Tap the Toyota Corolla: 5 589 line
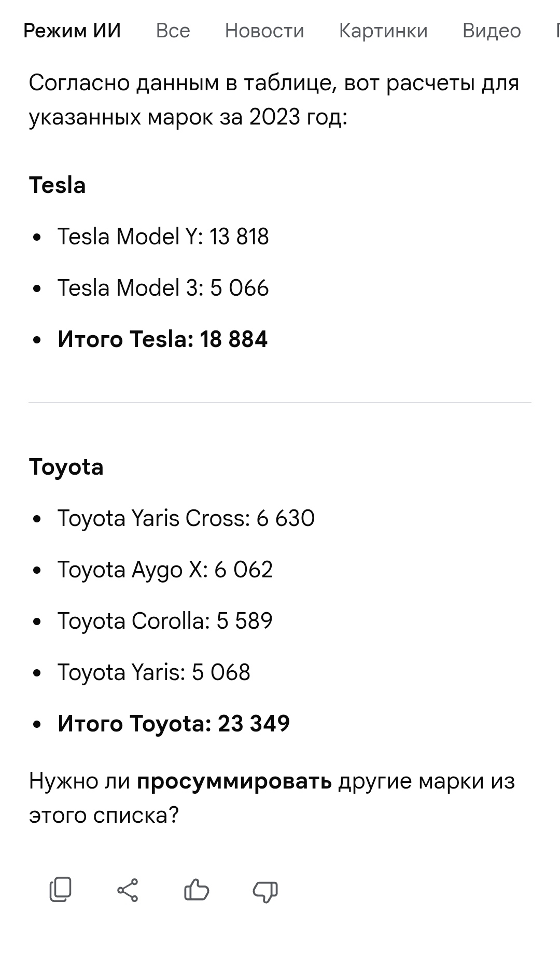This screenshot has width=560, height=954. click(x=165, y=621)
